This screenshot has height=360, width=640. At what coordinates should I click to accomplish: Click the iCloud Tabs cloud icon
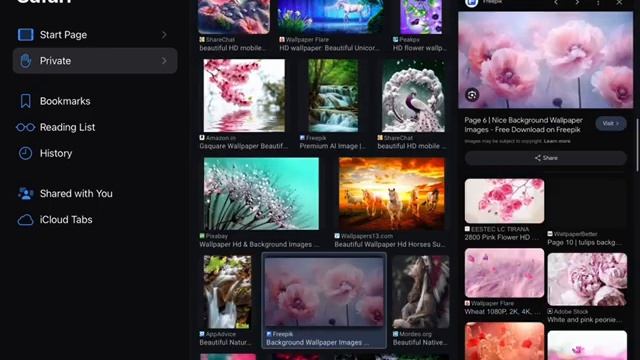pos(25,220)
